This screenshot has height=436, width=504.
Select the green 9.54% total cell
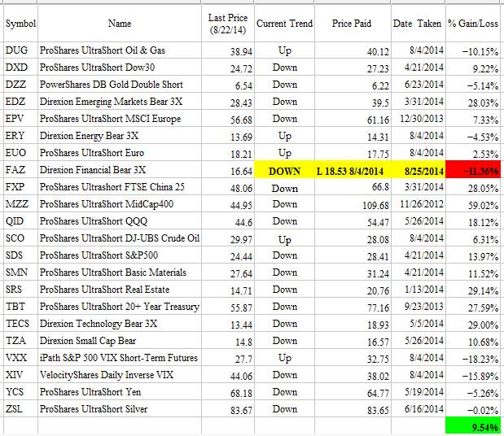(473, 425)
